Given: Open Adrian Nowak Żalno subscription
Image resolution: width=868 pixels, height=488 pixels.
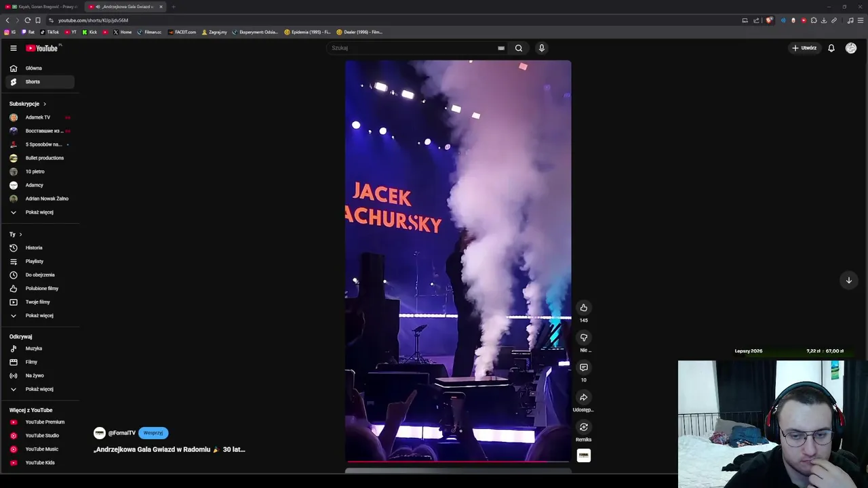Looking at the screenshot, I should pos(40,199).
